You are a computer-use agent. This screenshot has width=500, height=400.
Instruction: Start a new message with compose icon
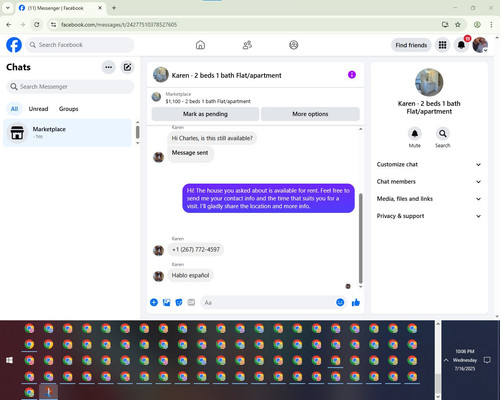(x=127, y=67)
